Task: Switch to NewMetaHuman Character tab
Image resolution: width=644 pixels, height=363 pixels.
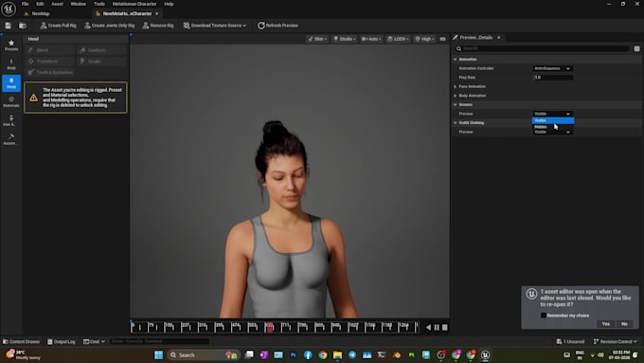Action: (127, 13)
